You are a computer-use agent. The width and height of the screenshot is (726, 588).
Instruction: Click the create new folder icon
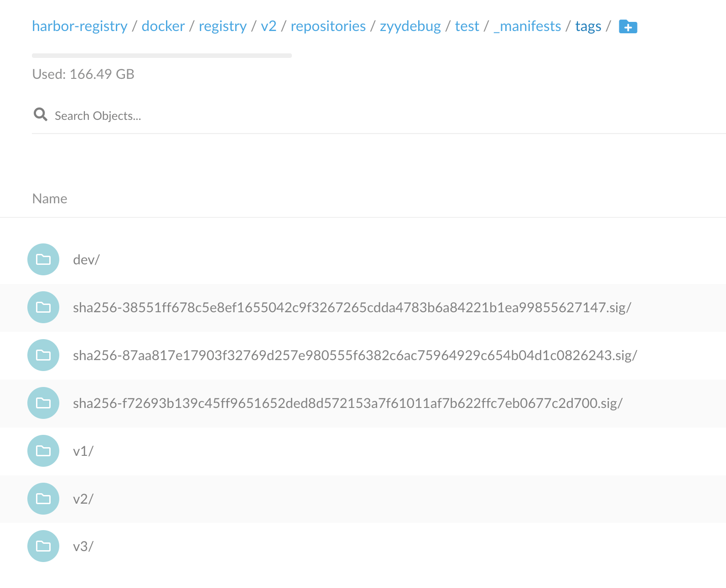coord(628,27)
